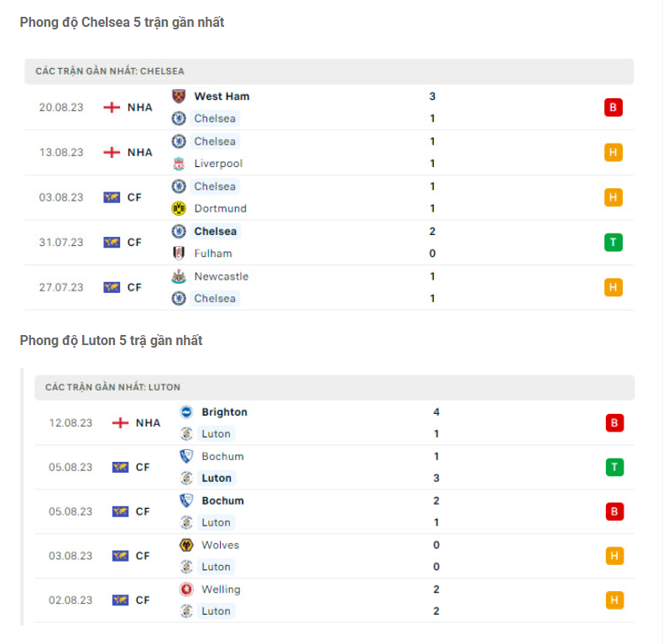
Task: Click the Fulham club crest icon
Action: coord(179,253)
